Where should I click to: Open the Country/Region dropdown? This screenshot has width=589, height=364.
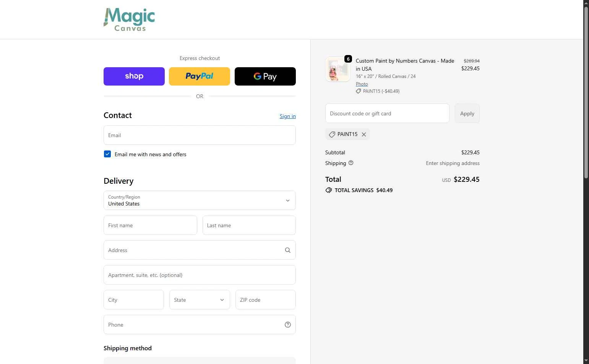200,201
